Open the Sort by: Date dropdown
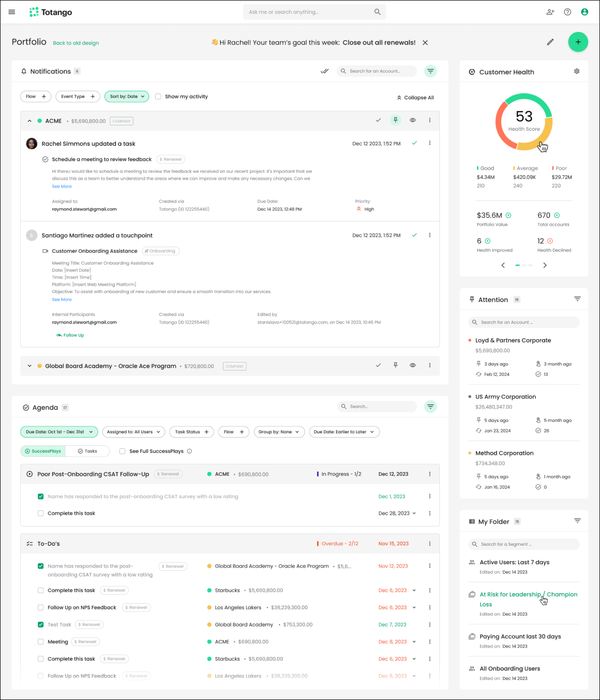Viewport: 600px width, 700px height. (127, 97)
